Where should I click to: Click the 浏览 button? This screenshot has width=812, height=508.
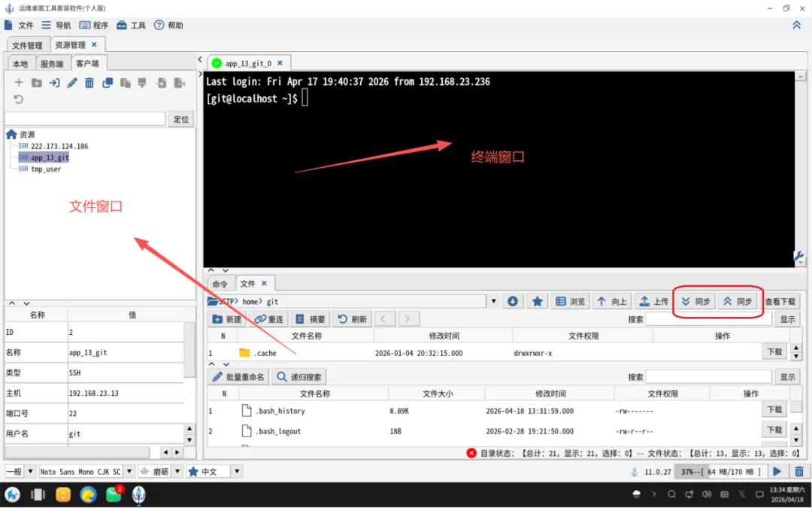[x=571, y=301]
